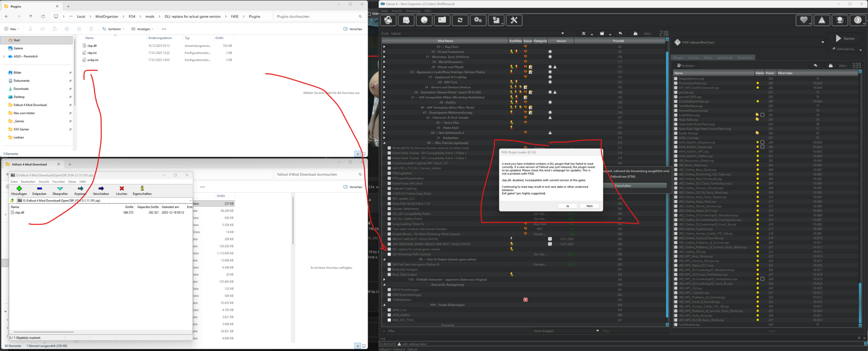Click the update globe icon next to help
The height and width of the screenshot is (351, 868).
pos(840,20)
